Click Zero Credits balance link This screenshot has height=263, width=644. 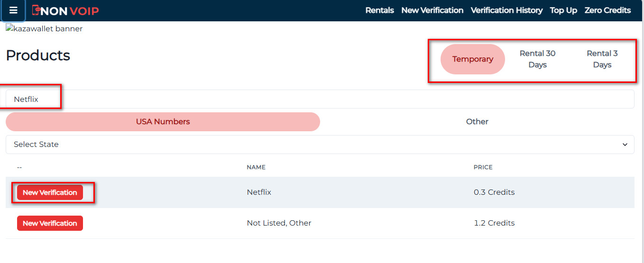click(607, 10)
